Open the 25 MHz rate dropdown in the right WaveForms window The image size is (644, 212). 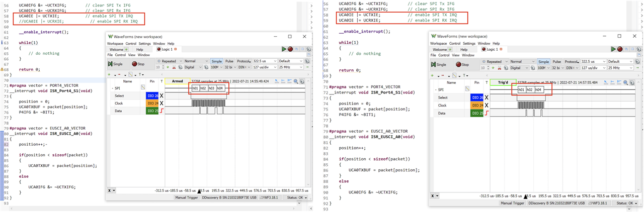point(621,68)
